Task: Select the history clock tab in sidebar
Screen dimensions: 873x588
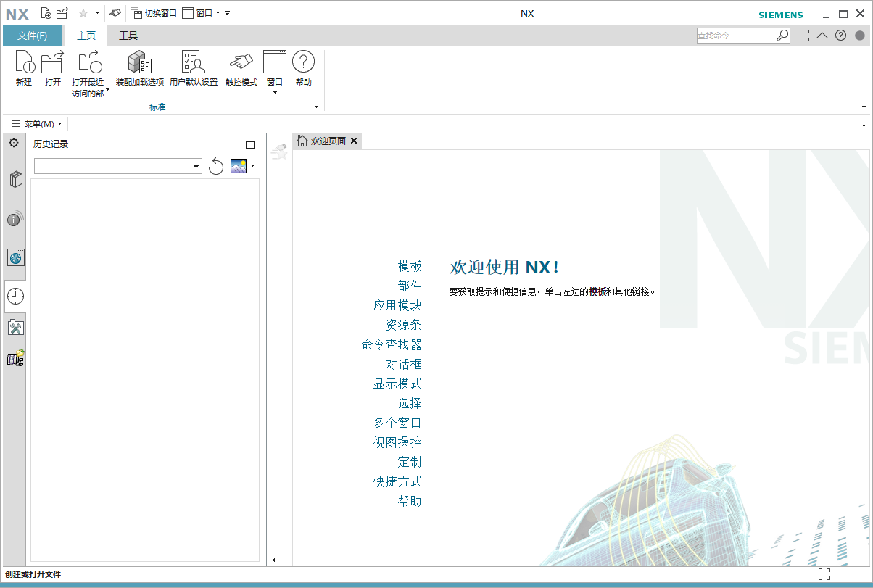Action: 15,296
